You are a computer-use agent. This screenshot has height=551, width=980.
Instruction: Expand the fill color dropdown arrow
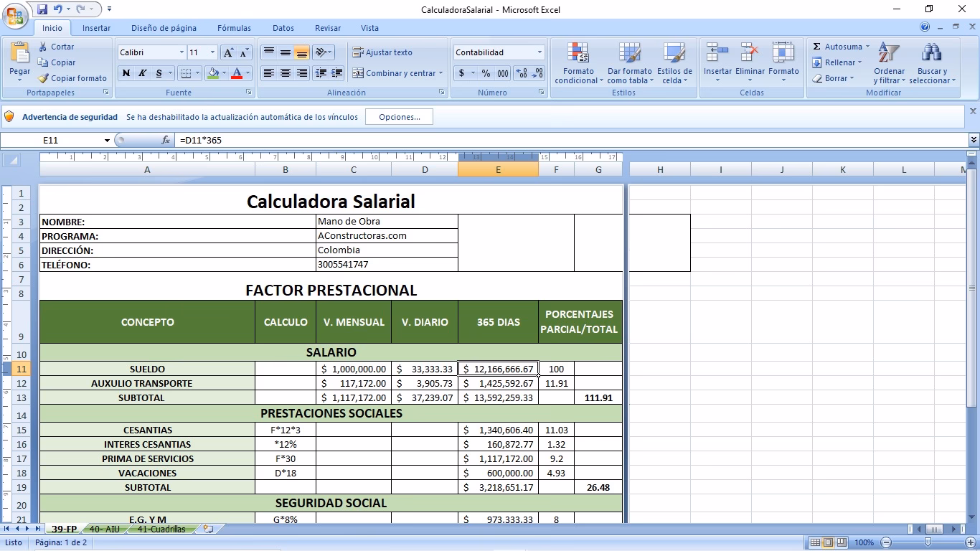[223, 74]
